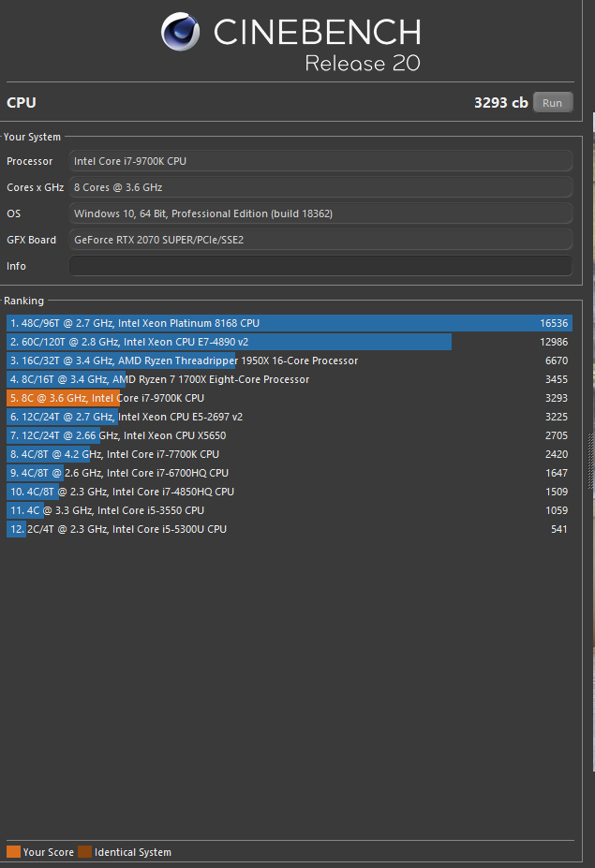Select ranking row 3 Ryzen Threadripper 1950X
The image size is (595, 868).
pos(290,360)
